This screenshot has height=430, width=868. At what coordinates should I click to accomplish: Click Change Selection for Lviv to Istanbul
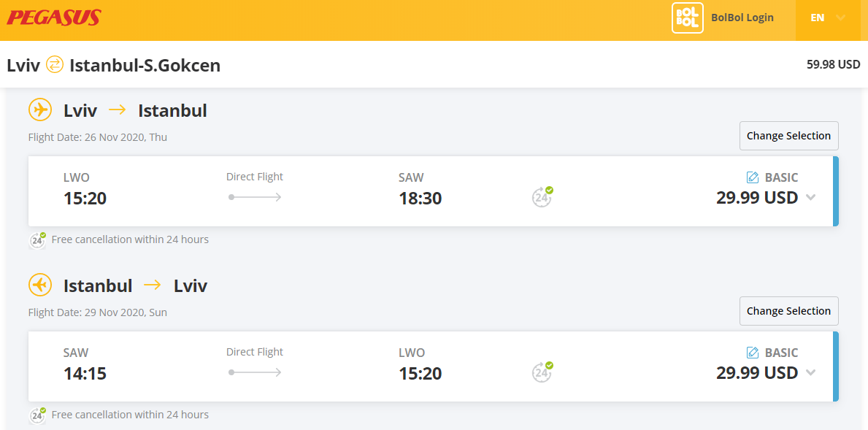point(789,136)
